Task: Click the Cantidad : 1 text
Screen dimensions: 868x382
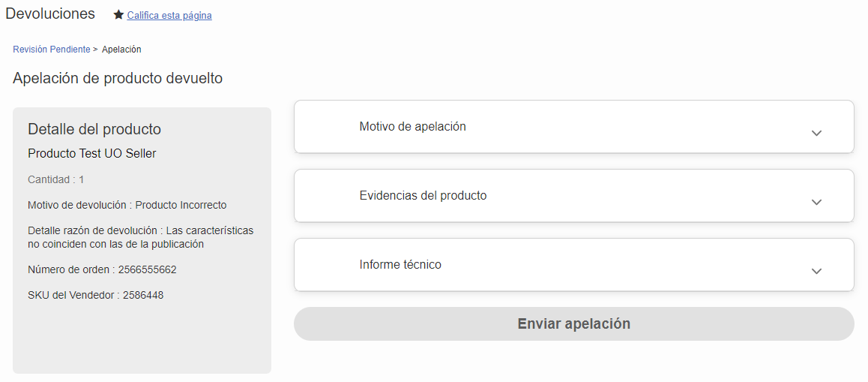Action: click(x=56, y=179)
